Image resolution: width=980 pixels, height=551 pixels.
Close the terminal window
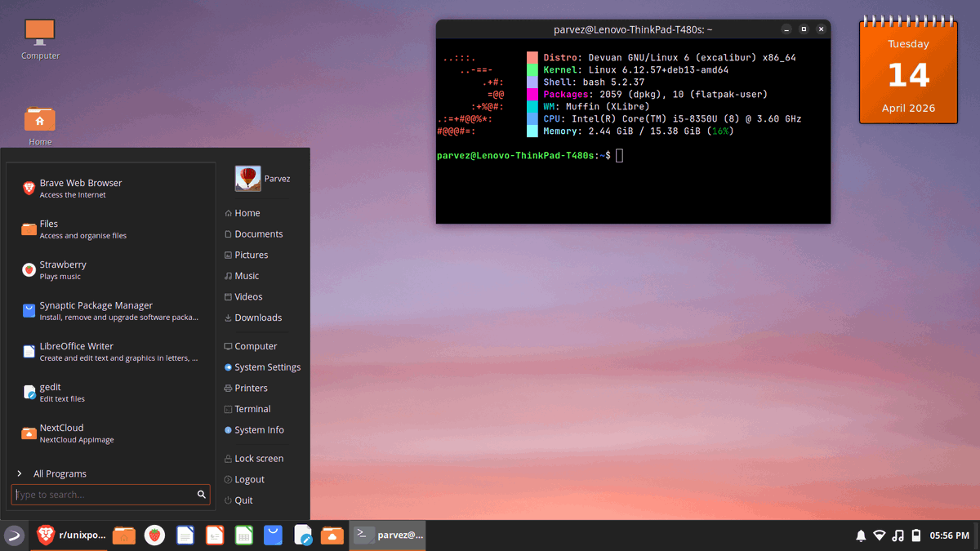coord(821,29)
